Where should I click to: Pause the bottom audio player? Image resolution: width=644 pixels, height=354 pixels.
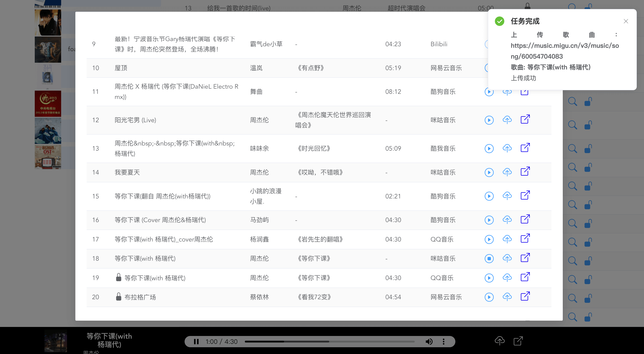point(196,342)
